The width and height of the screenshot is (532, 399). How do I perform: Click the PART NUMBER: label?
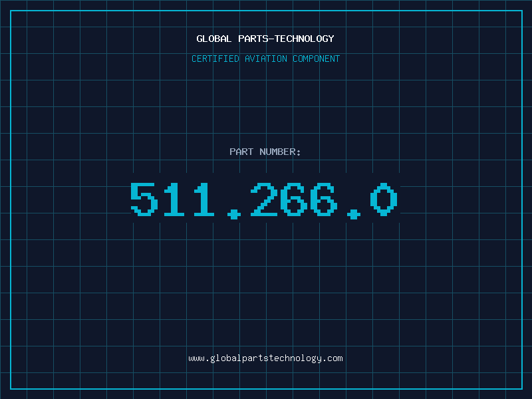click(265, 152)
